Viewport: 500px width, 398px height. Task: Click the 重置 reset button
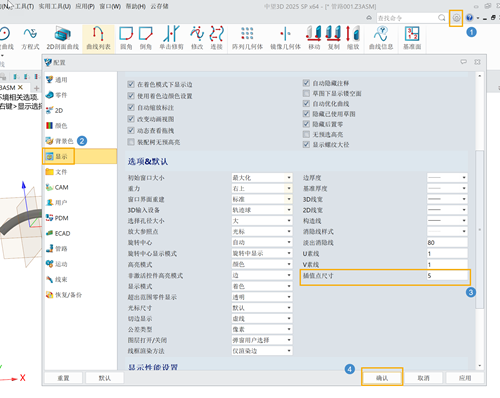(x=63, y=378)
